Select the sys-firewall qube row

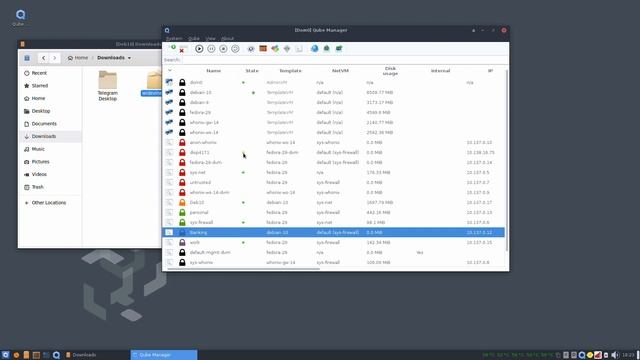[334, 222]
